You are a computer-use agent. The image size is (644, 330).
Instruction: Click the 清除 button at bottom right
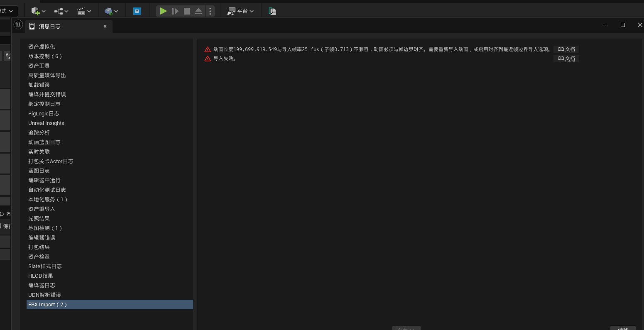pyautogui.click(x=623, y=328)
